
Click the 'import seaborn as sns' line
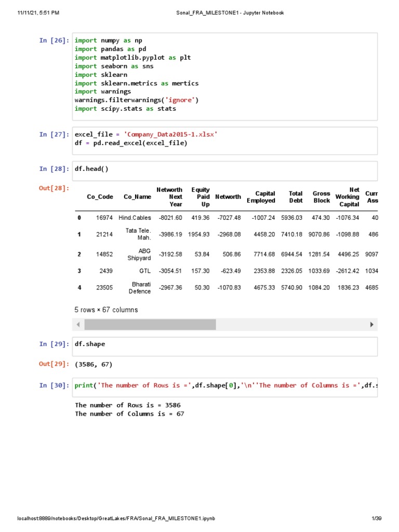click(114, 66)
